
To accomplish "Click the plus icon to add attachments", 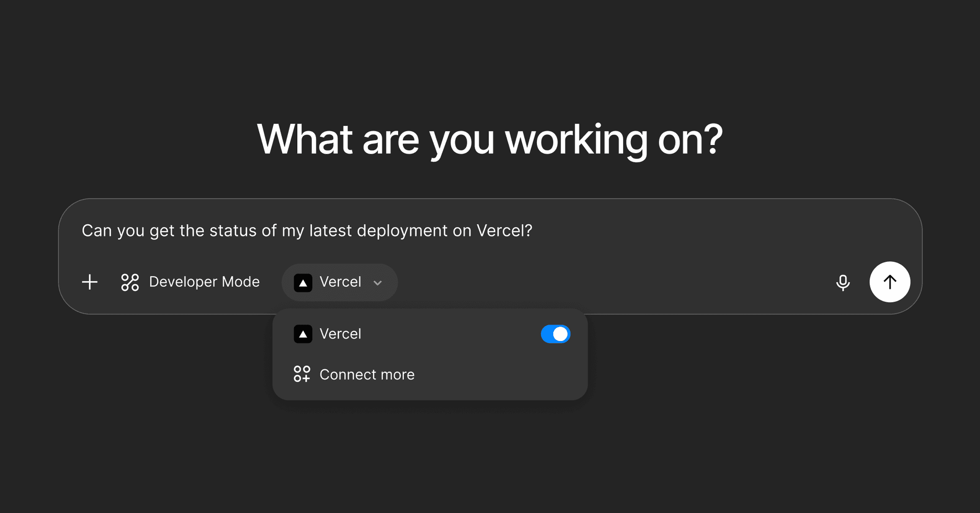I will [90, 282].
